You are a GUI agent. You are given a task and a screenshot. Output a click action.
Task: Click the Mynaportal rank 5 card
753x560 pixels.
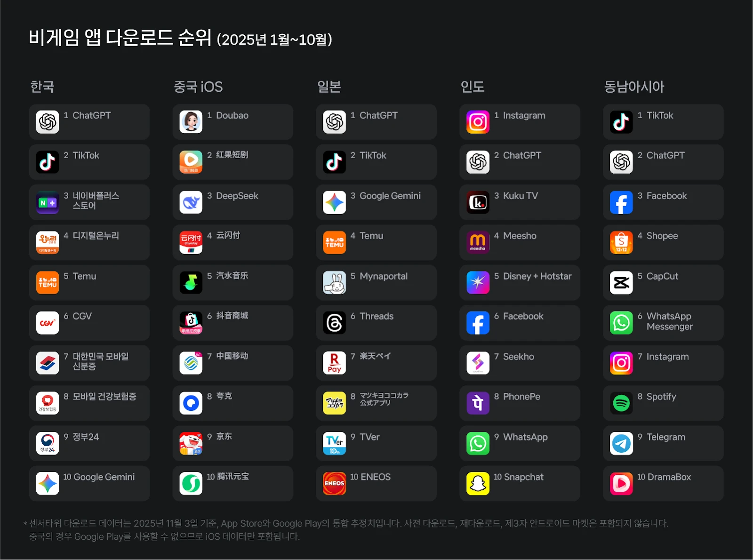click(376, 283)
